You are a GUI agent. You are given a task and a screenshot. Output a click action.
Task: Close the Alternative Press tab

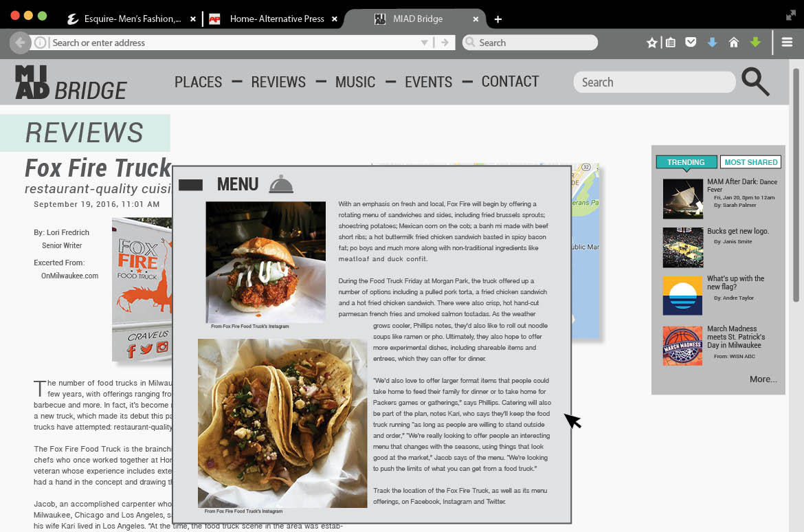pos(335,19)
